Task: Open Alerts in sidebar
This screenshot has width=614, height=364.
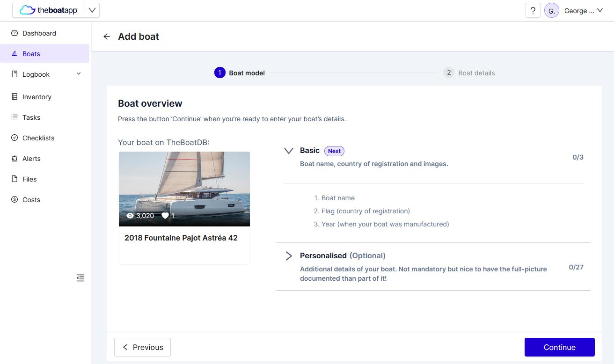Action: point(45,159)
